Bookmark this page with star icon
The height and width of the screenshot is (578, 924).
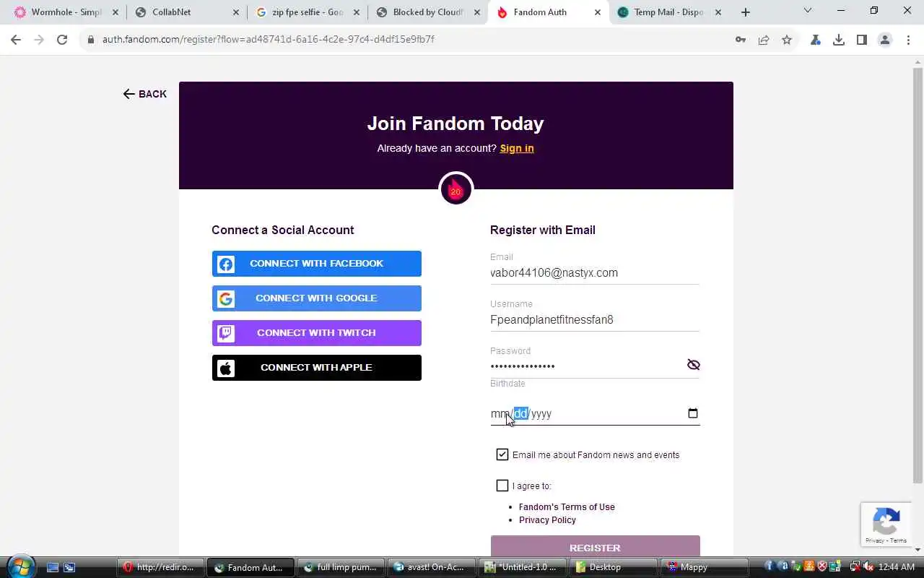click(x=787, y=40)
